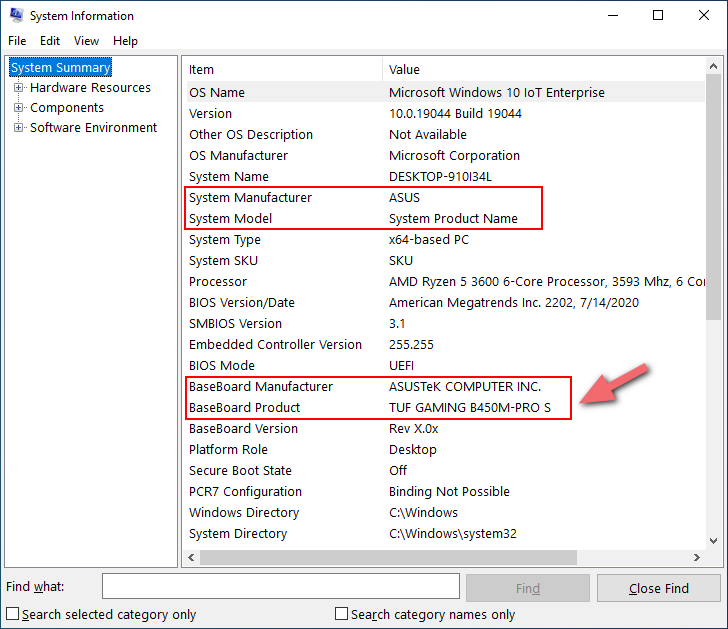The image size is (728, 629).
Task: Expand the Components node
Action: coord(18,107)
